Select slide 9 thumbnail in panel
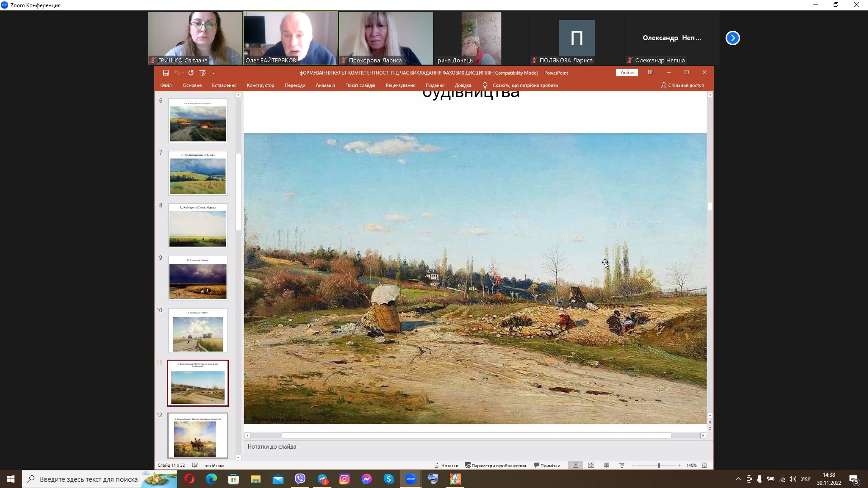The image size is (868, 488). pos(198,278)
